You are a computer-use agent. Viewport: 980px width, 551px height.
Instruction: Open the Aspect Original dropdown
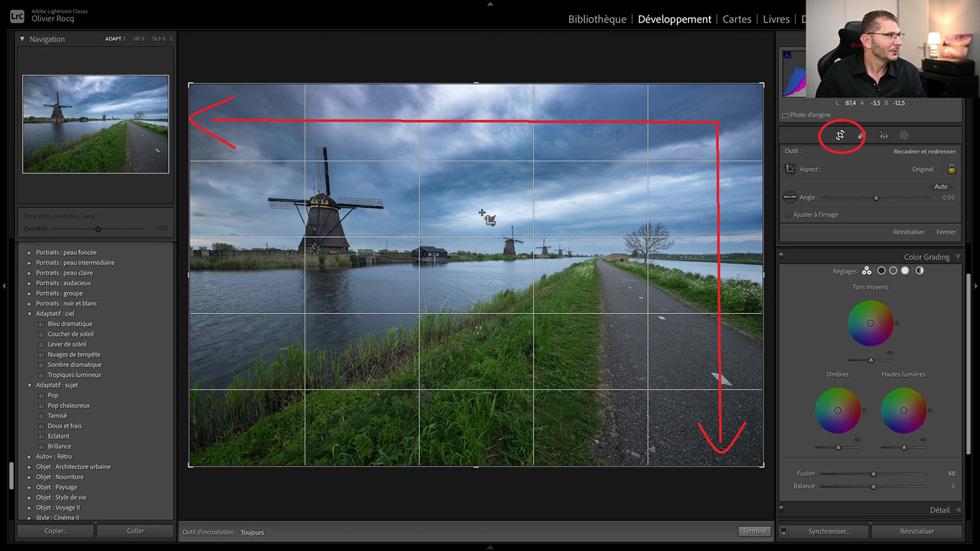coord(926,169)
